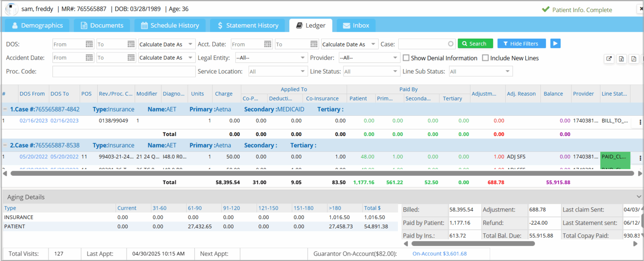
Task: Run the blue play action button
Action: (x=556, y=43)
